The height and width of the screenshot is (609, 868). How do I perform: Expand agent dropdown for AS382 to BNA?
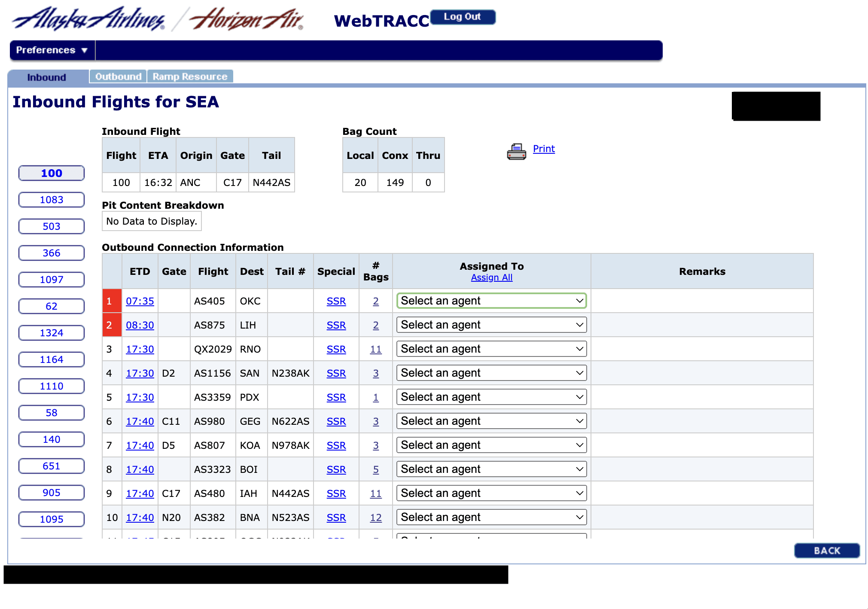click(x=491, y=518)
